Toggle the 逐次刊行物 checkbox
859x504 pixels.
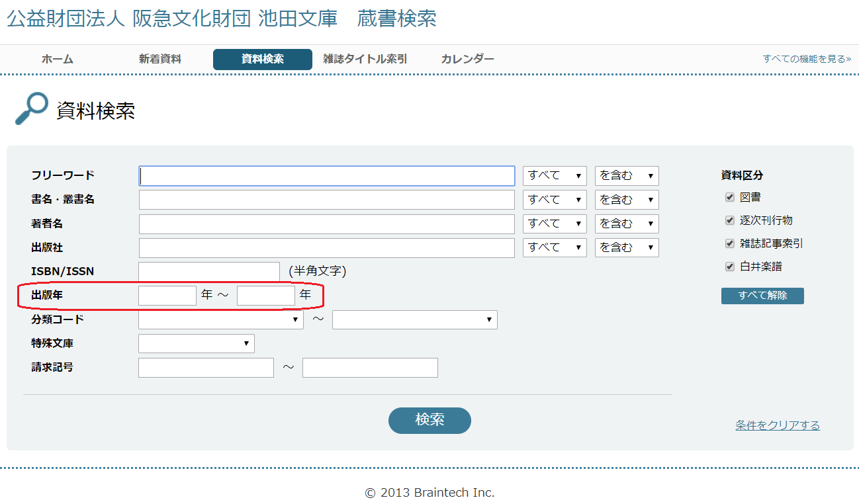[x=730, y=220]
